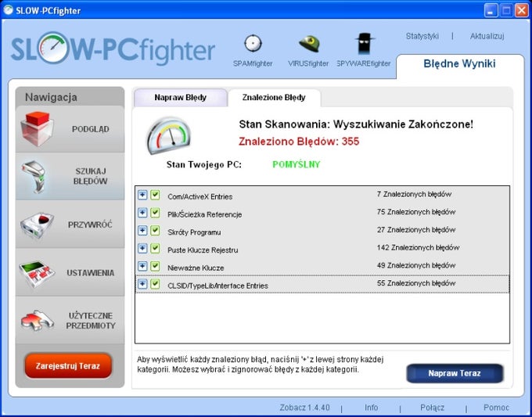Screen dimensions: 532x417
Task: Click the Zobacz 1.4.40 version link
Action: click(304, 407)
